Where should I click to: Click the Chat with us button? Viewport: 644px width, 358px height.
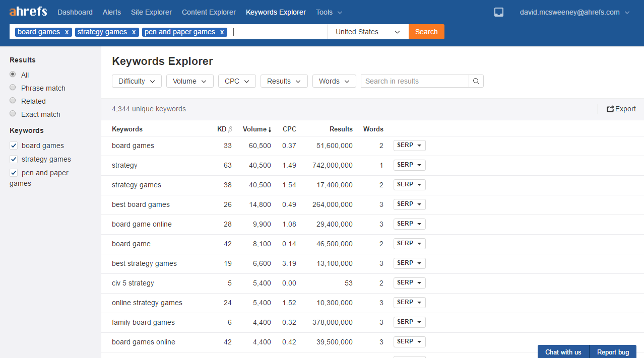(x=563, y=351)
